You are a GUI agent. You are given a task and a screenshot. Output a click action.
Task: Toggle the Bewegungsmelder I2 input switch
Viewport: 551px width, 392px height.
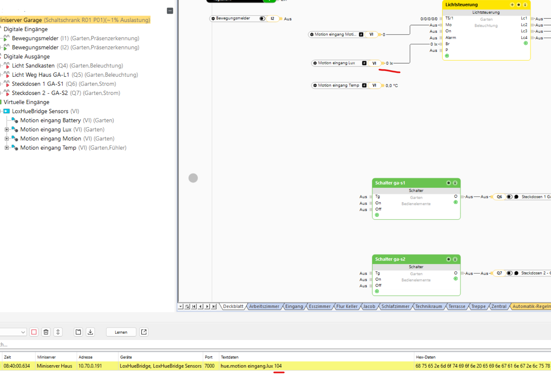[x=262, y=19]
